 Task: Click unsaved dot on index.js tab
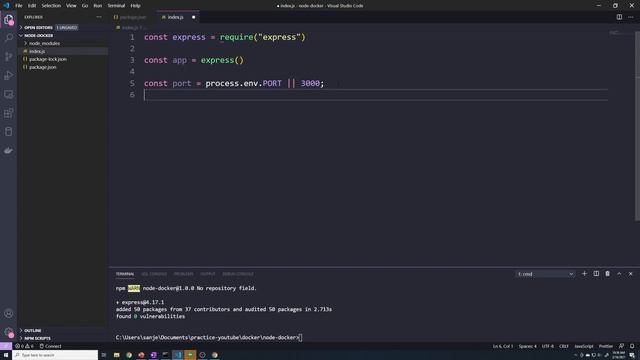pyautogui.click(x=193, y=17)
